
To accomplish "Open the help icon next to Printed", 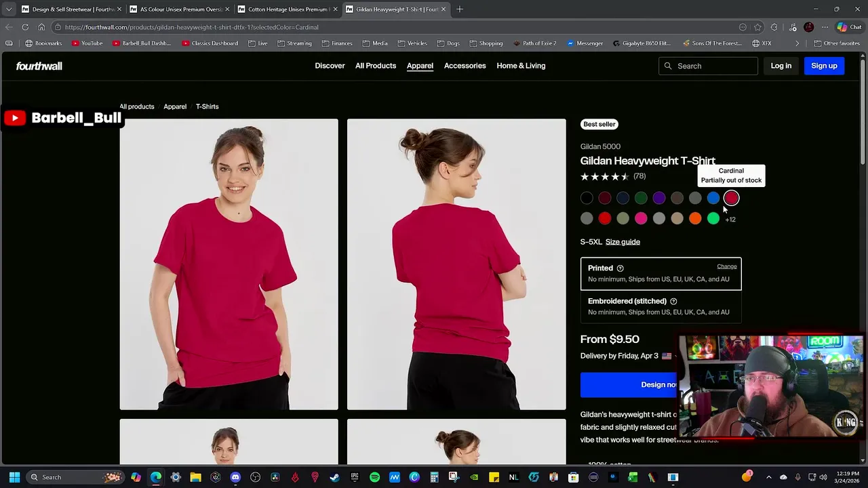I will point(620,268).
